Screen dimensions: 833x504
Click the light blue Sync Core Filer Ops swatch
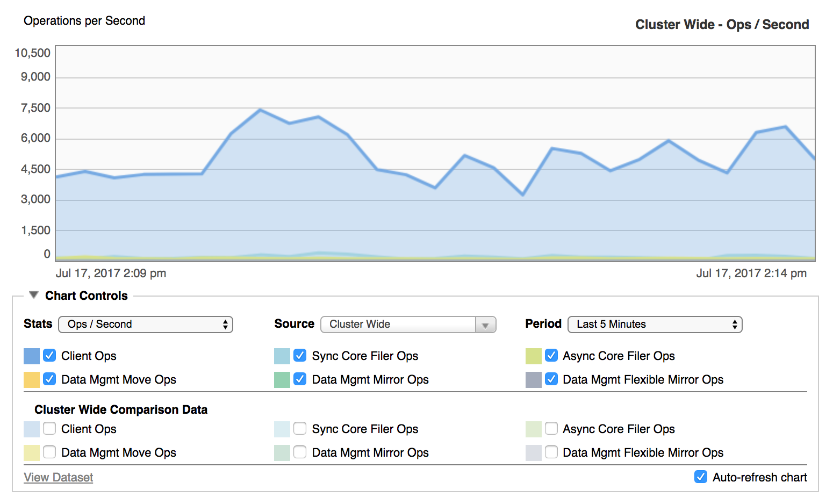pos(282,356)
